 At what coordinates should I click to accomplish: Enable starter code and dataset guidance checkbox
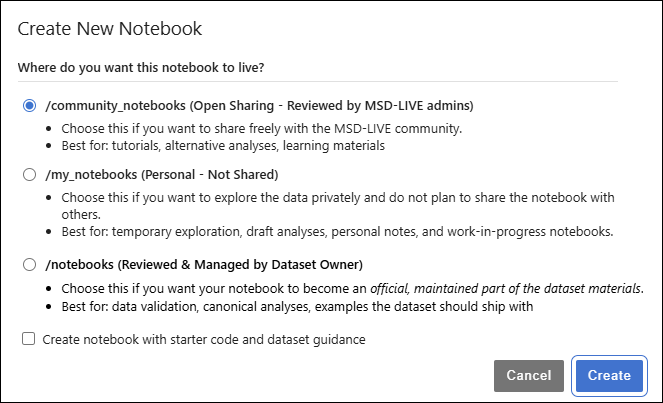click(x=28, y=339)
